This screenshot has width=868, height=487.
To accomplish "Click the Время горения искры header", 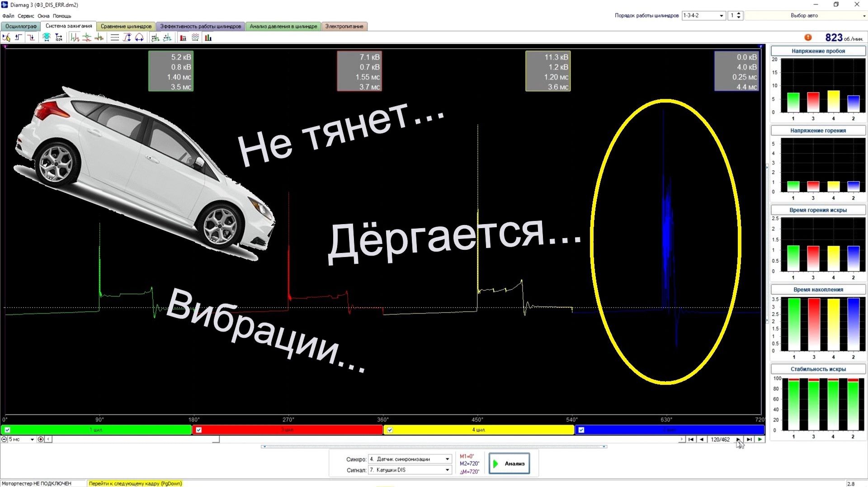I will 818,210.
